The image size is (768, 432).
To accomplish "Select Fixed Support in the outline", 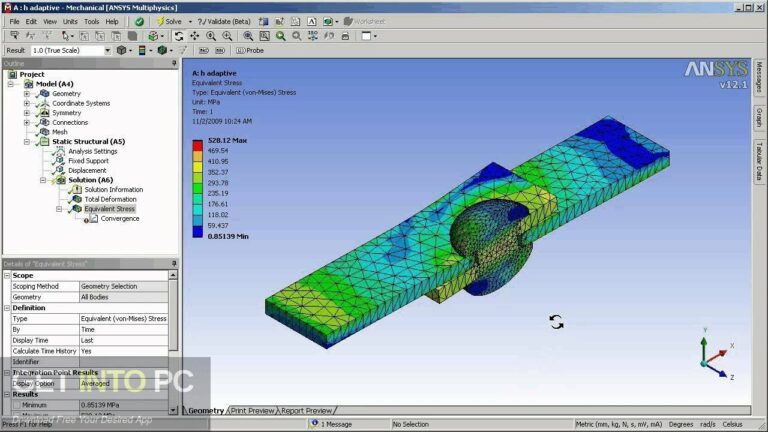I will 88,161.
